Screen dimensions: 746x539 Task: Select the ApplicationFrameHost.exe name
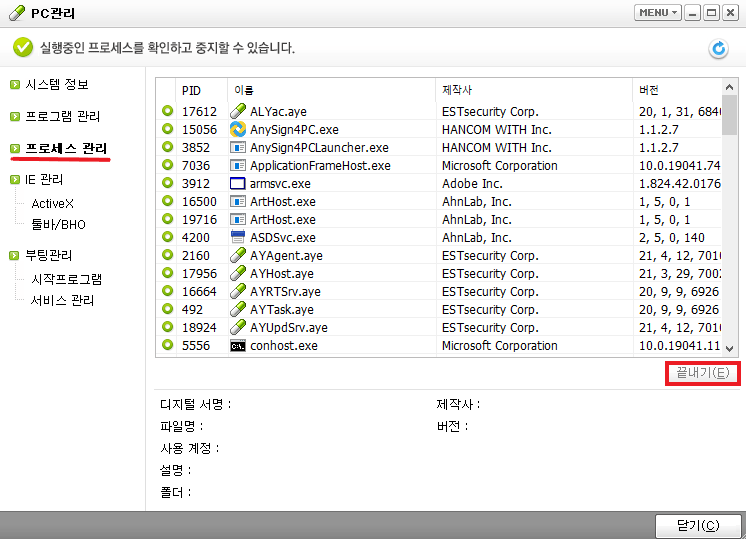click(320, 166)
